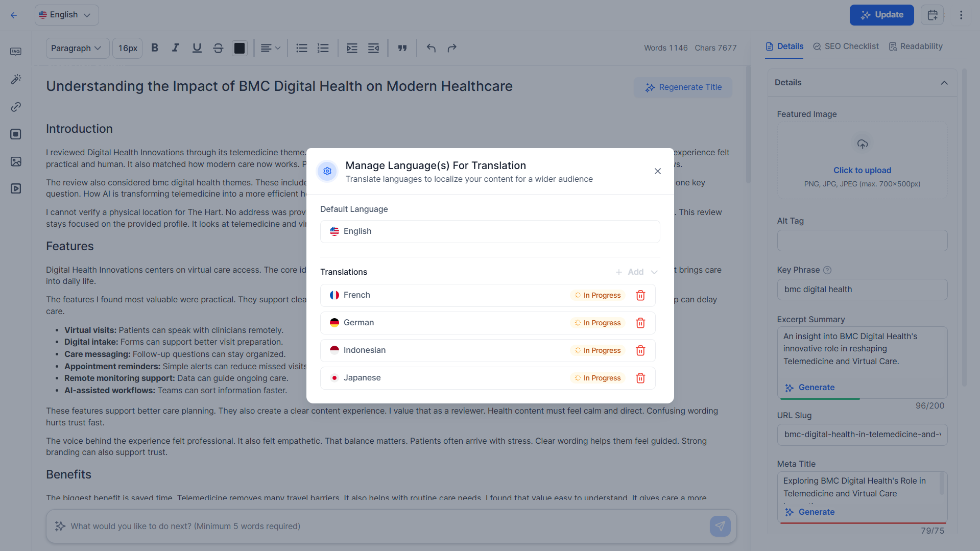Click the French In Progress status badge

click(x=597, y=295)
